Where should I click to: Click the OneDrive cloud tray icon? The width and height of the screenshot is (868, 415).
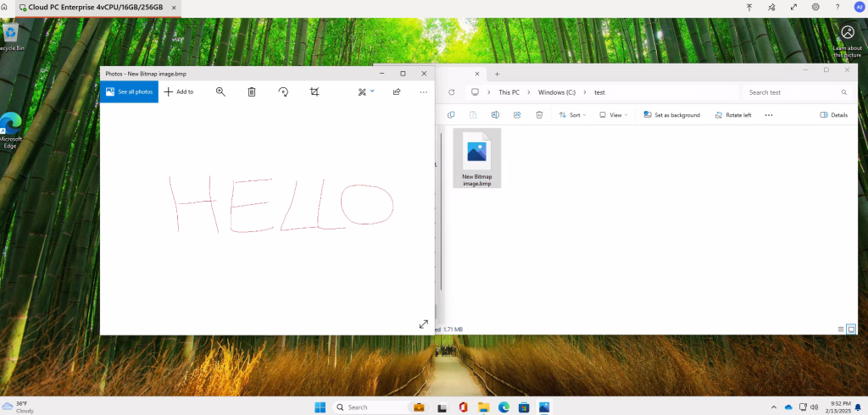(788, 407)
